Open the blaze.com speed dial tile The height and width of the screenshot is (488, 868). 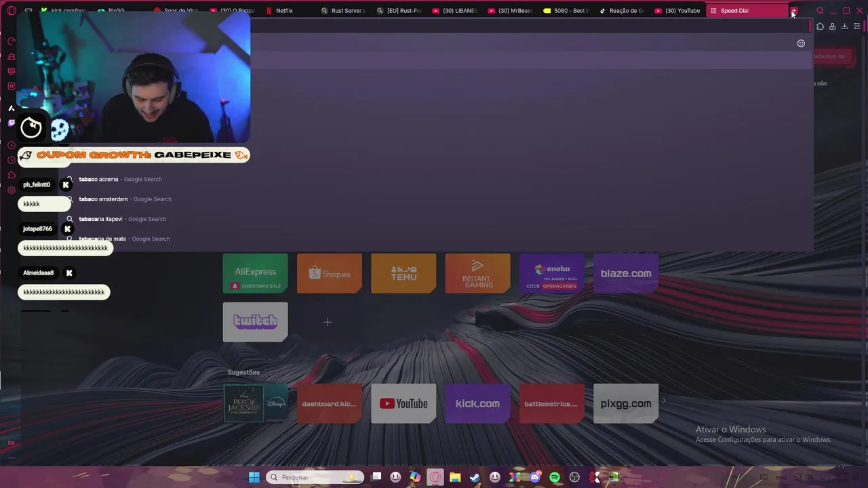(626, 273)
